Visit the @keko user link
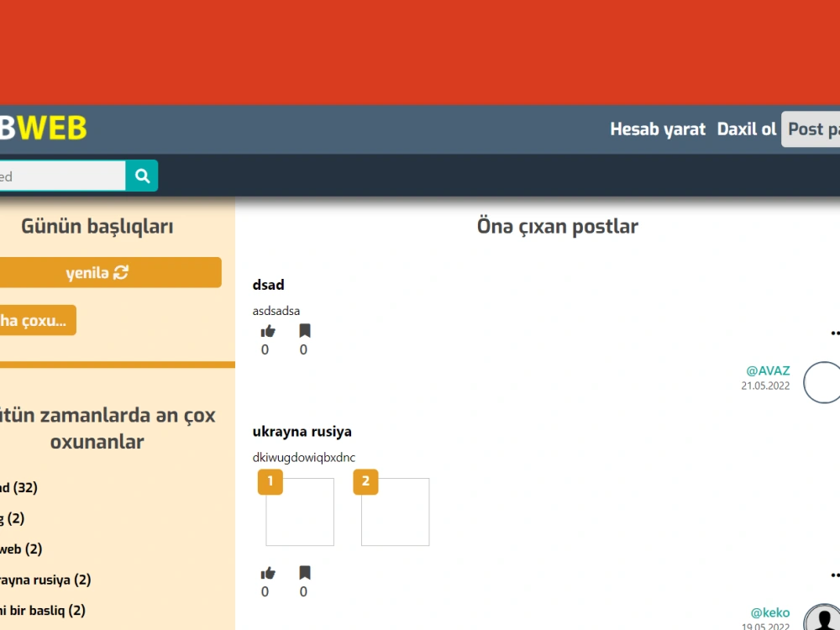840x630 pixels. [769, 613]
